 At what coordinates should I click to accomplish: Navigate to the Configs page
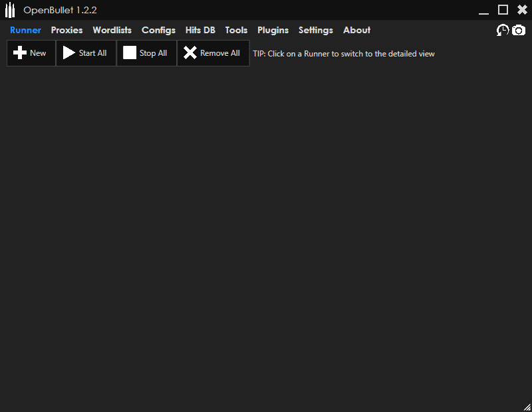(158, 30)
